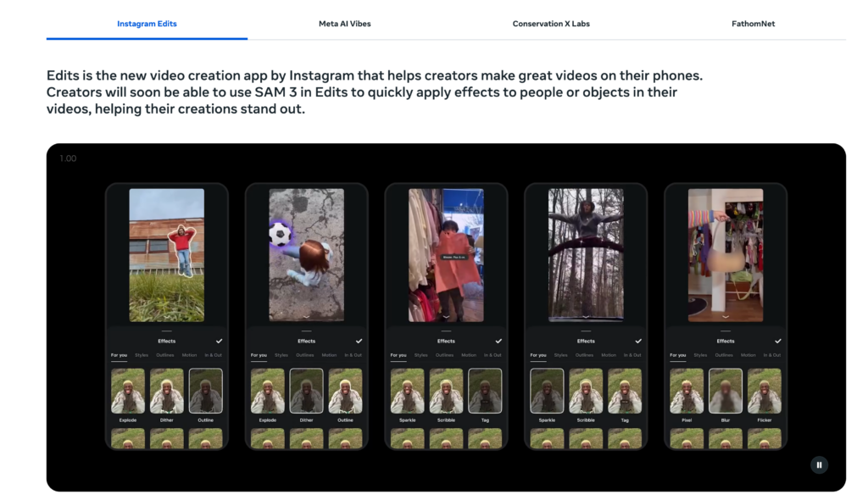Click the Effects checkmark on the closet phone
This screenshot has height=500, width=868.
pyautogui.click(x=778, y=341)
